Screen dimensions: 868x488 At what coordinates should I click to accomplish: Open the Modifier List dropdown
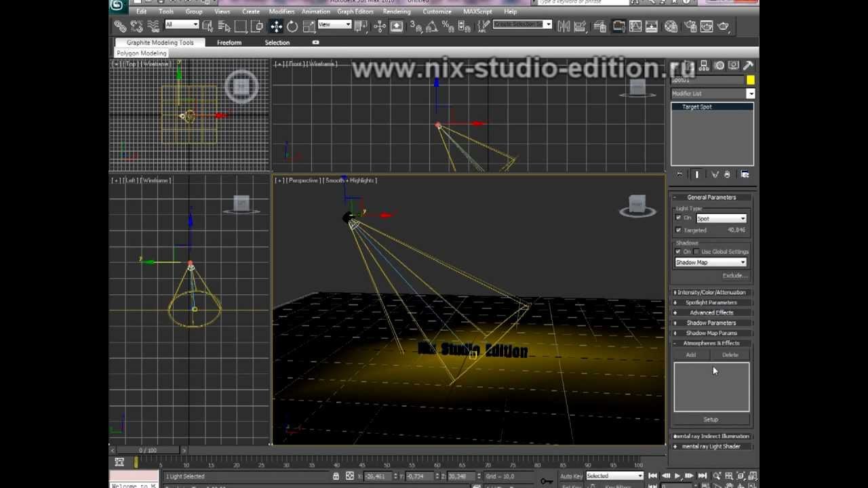[x=713, y=94]
